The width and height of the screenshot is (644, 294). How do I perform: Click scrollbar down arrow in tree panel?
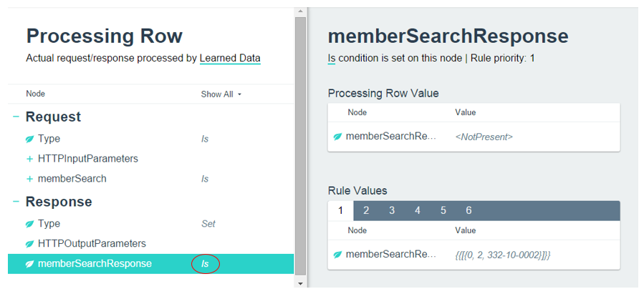pyautogui.click(x=300, y=283)
